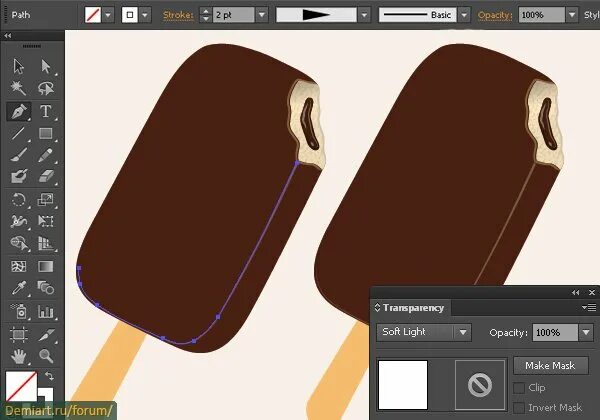Image resolution: width=600 pixels, height=420 pixels.
Task: Toggle the Clip checkbox
Action: [518, 388]
